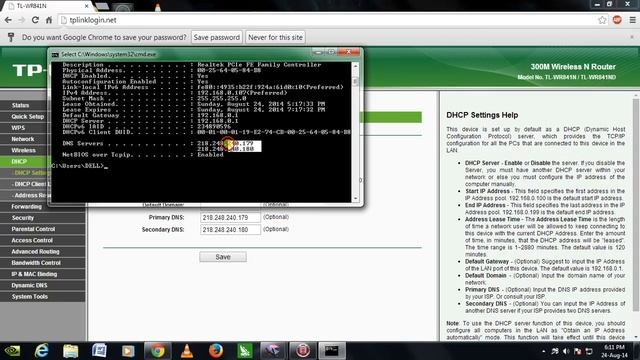
Task: Click the C:\Users\DELL> command prompt line
Action: point(80,166)
